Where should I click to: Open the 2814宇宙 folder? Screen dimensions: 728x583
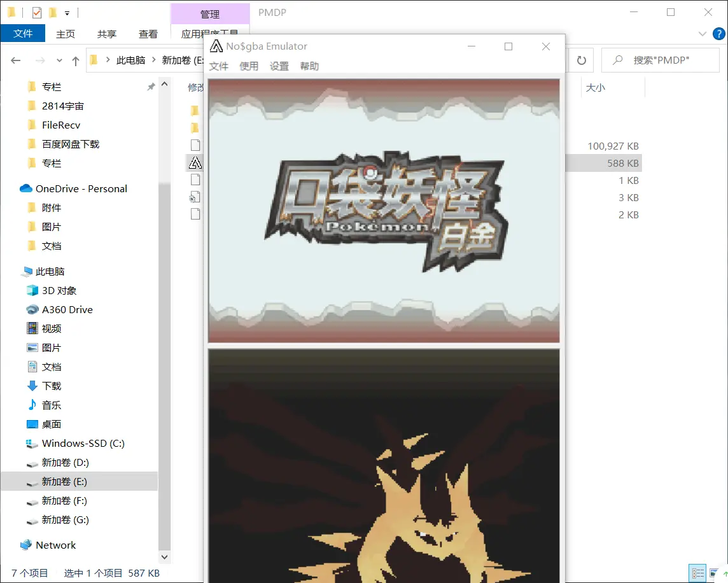coord(62,106)
